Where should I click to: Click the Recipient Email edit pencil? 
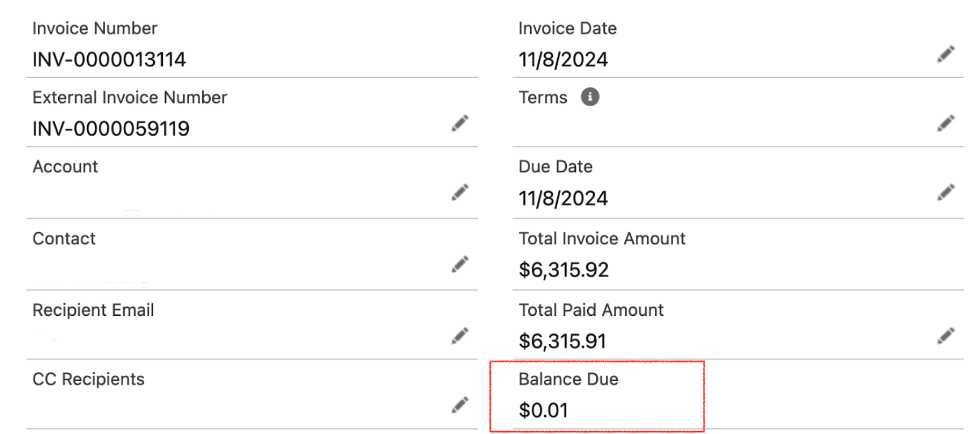[x=459, y=336]
